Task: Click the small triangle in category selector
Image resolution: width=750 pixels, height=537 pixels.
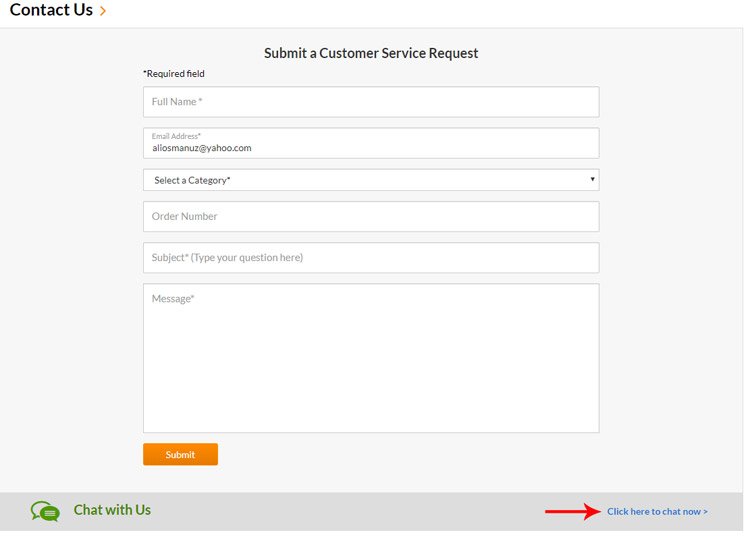Action: pos(592,179)
